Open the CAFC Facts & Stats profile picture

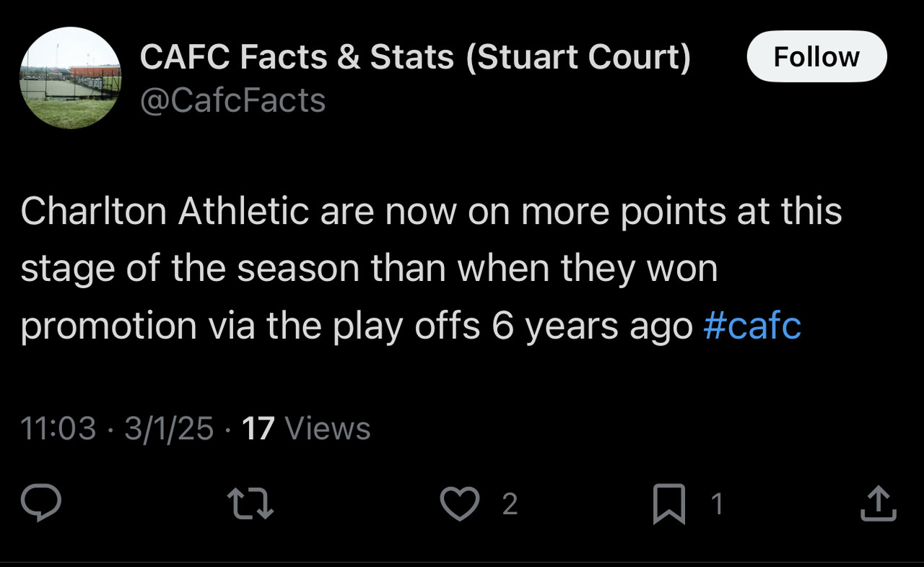pyautogui.click(x=70, y=78)
